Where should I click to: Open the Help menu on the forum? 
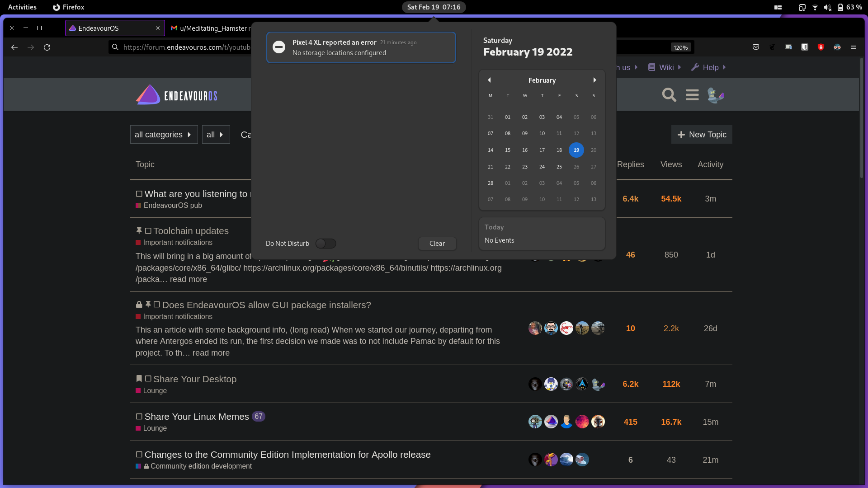point(708,67)
